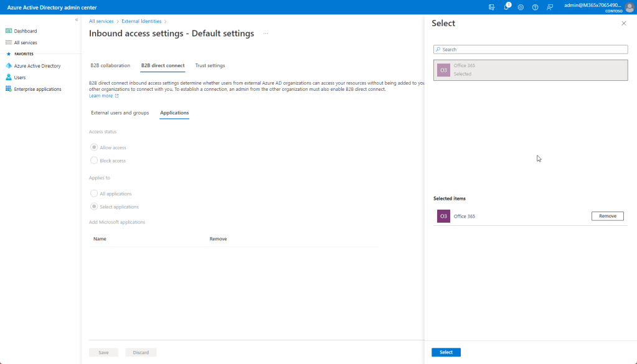637x364 pixels.
Task: Open portal settings gear icon
Action: coord(521,7)
